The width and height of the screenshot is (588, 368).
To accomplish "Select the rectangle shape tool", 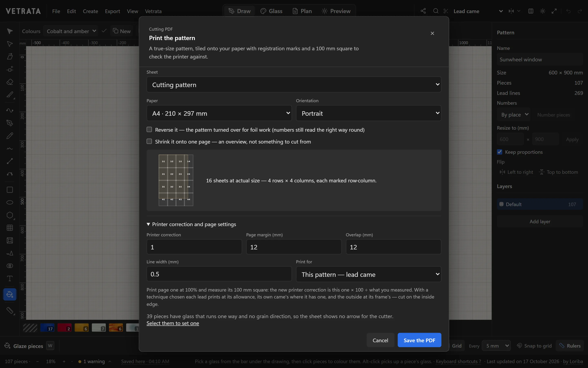I will (x=10, y=190).
